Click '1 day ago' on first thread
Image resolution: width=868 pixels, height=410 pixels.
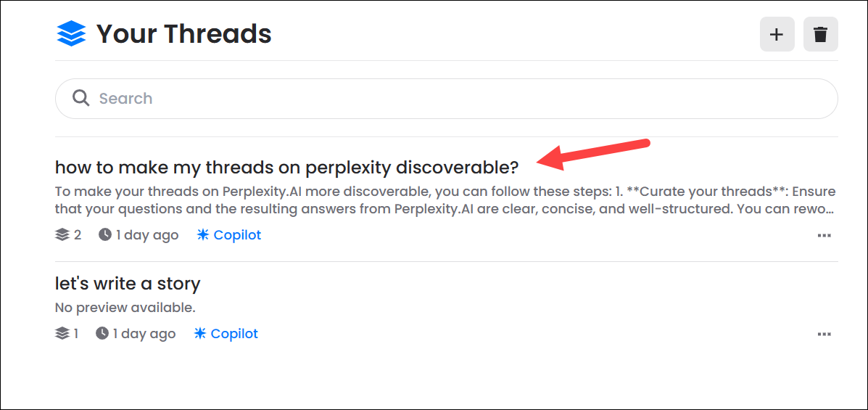coord(147,235)
